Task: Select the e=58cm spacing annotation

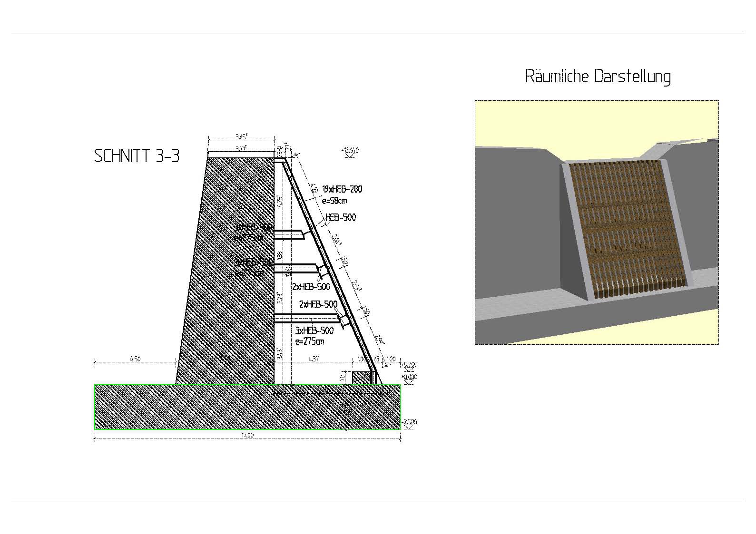Action: (x=334, y=201)
